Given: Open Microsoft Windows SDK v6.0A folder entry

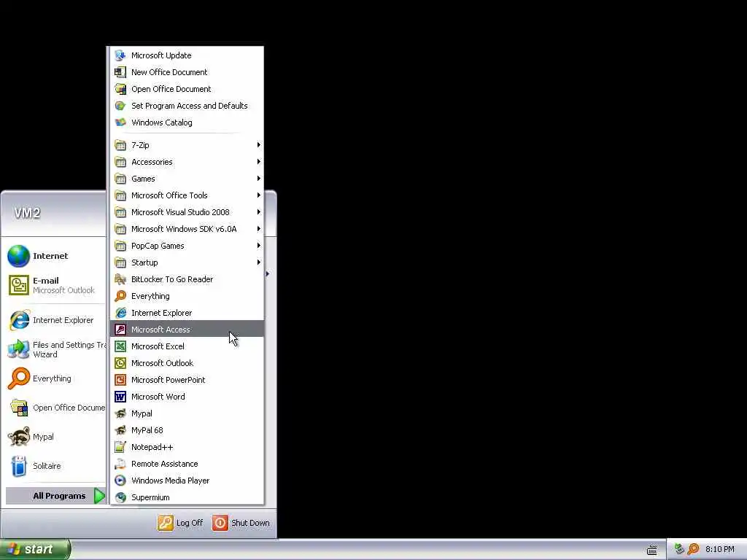Looking at the screenshot, I should tap(187, 229).
